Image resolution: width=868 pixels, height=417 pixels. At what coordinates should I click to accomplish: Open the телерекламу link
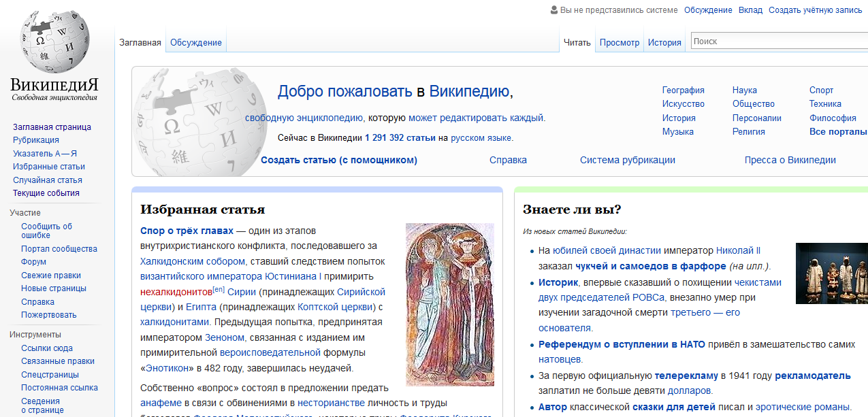pyautogui.click(x=686, y=376)
